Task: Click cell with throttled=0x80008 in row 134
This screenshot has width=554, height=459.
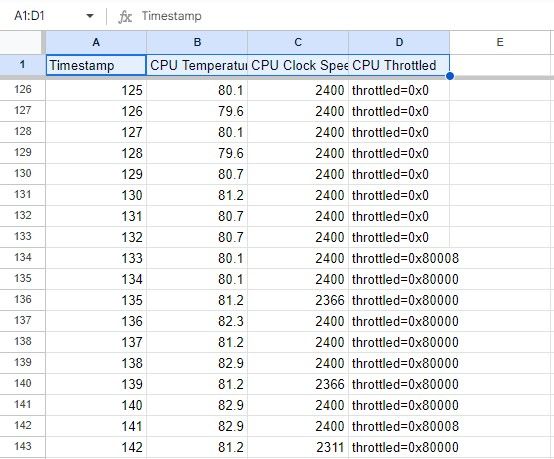Action: click(x=399, y=258)
